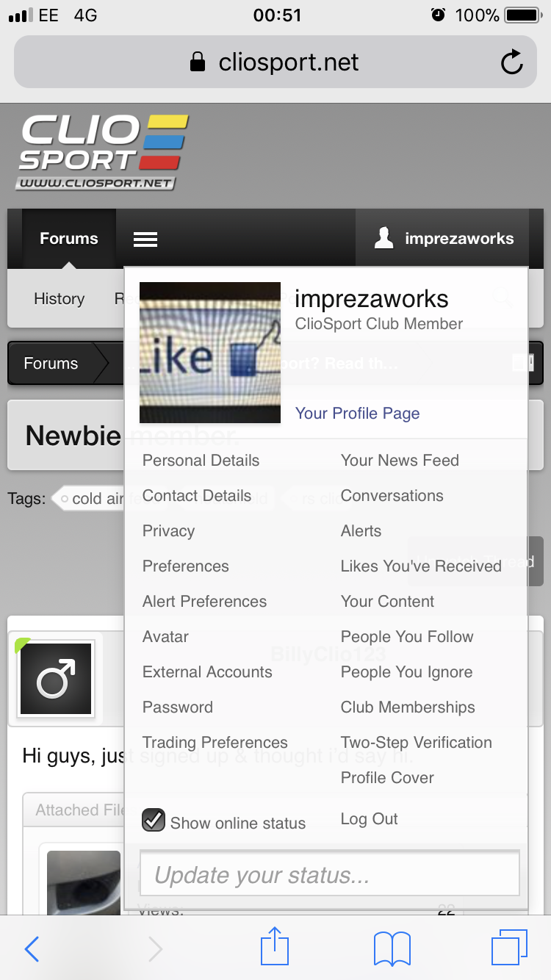
Task: Open the History sub-tab
Action: coord(59,299)
